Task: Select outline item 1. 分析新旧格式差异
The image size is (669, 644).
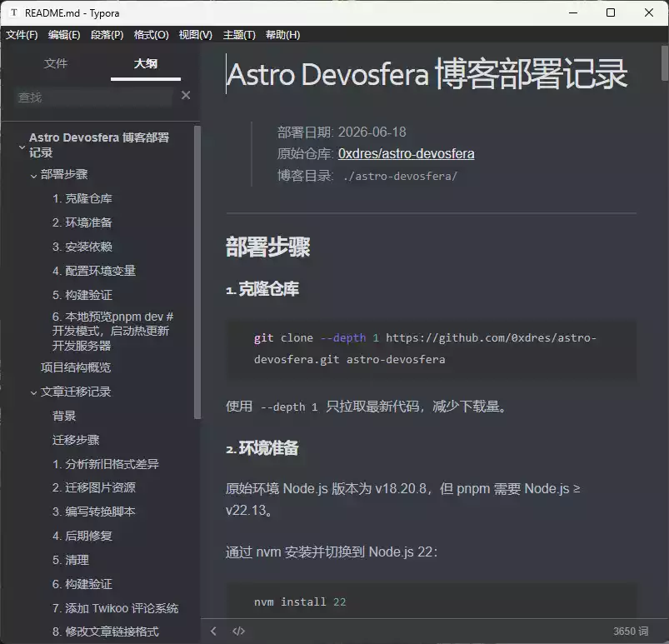Action: click(x=105, y=464)
